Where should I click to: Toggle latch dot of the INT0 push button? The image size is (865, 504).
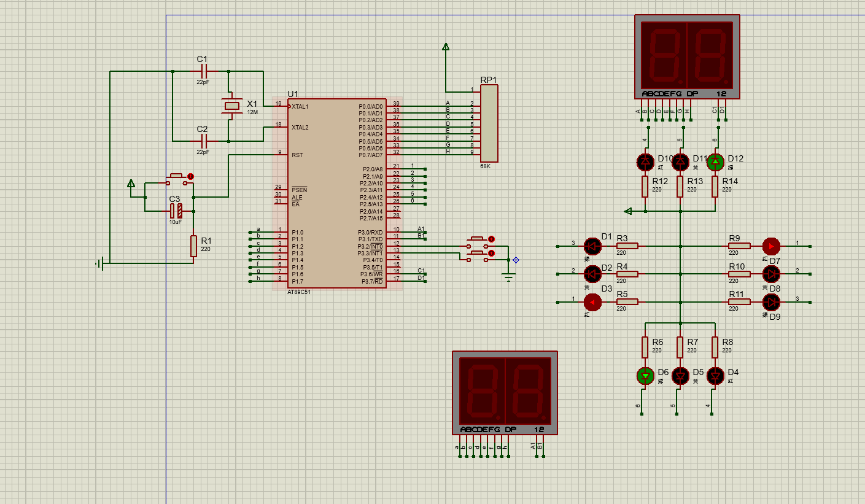pos(491,239)
